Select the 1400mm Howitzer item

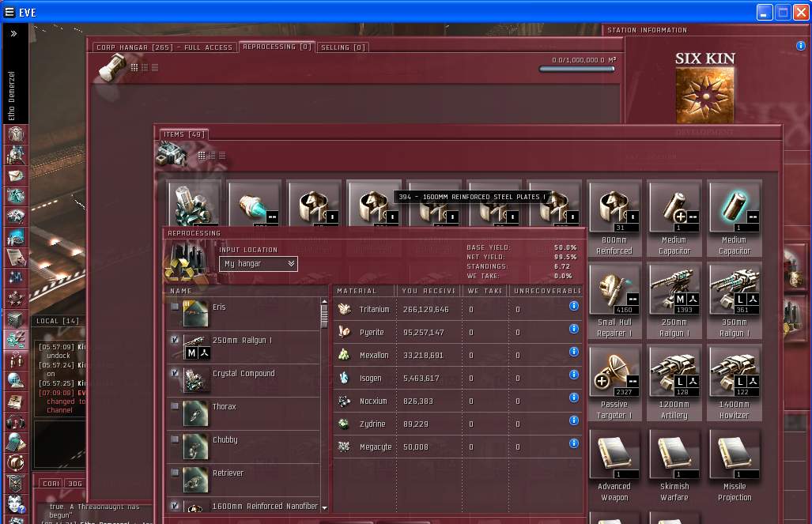click(x=735, y=383)
